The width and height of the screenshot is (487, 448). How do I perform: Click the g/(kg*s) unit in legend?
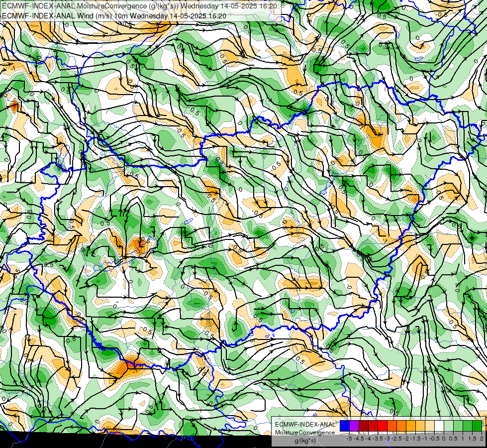point(305,441)
